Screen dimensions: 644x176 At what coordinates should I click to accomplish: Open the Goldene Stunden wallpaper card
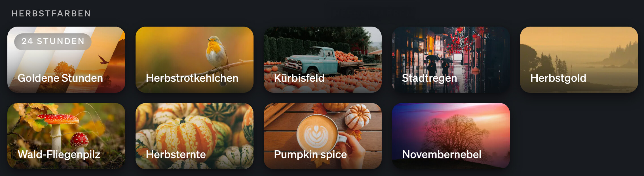[x=66, y=60]
